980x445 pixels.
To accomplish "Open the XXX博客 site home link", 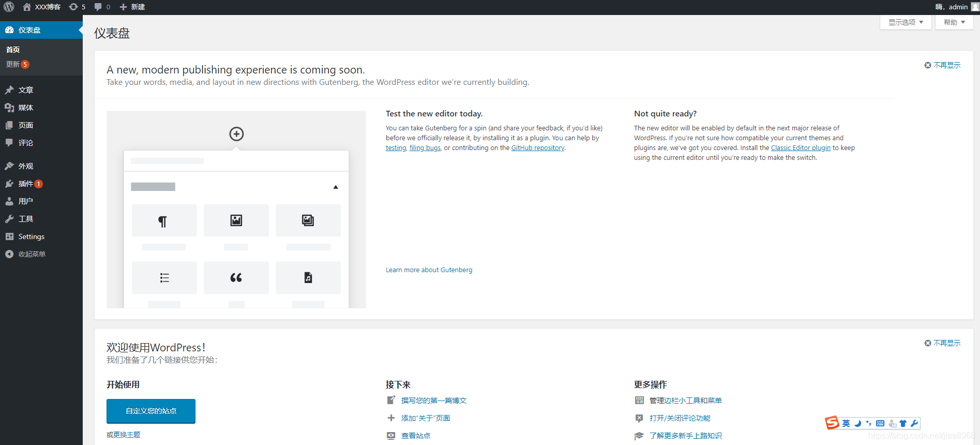I will [x=42, y=7].
